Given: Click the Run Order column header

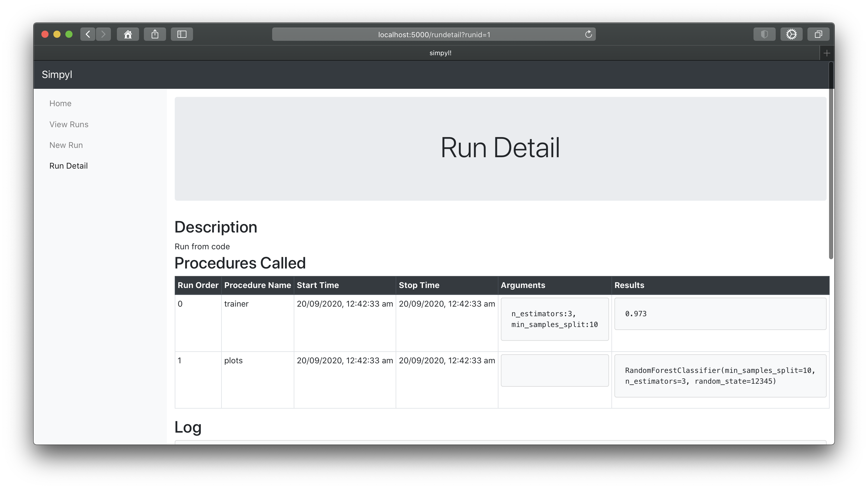Looking at the screenshot, I should [198, 285].
